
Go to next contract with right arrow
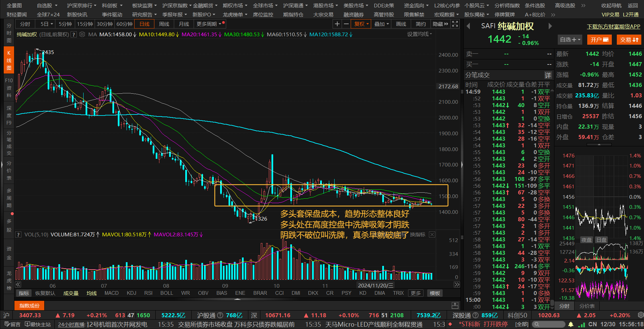(550, 26)
